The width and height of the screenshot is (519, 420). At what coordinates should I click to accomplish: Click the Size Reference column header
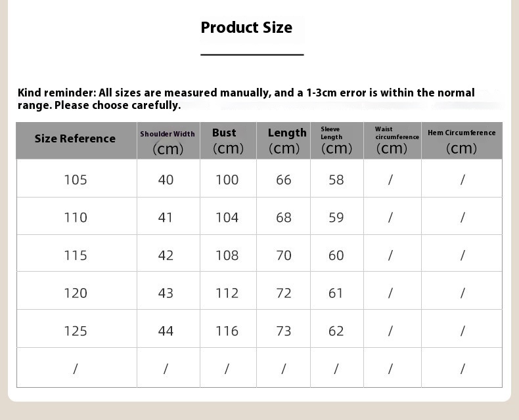pyautogui.click(x=75, y=138)
